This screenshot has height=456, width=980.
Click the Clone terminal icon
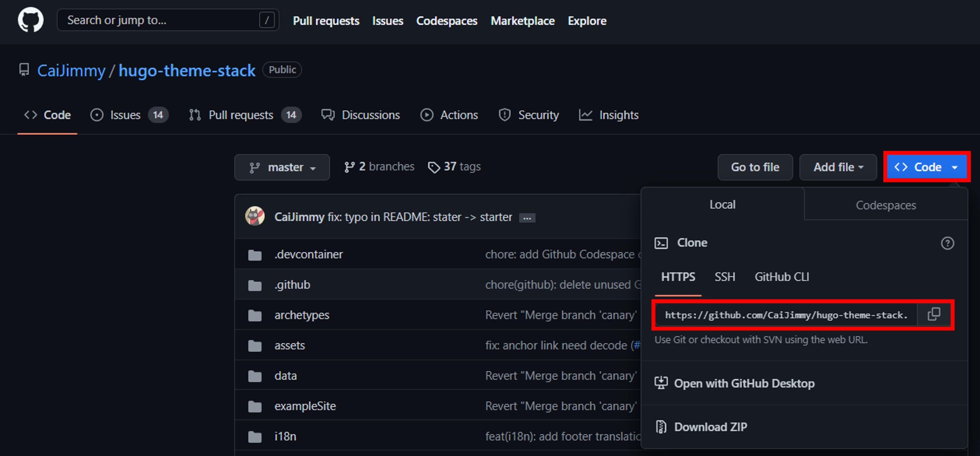pos(661,243)
